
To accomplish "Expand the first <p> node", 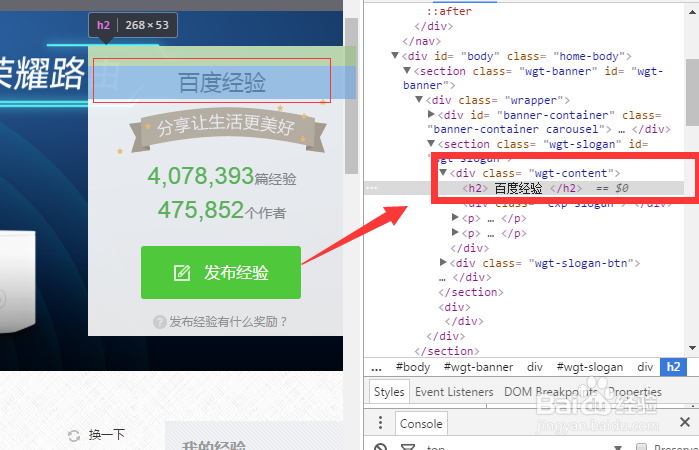I will coord(455,217).
